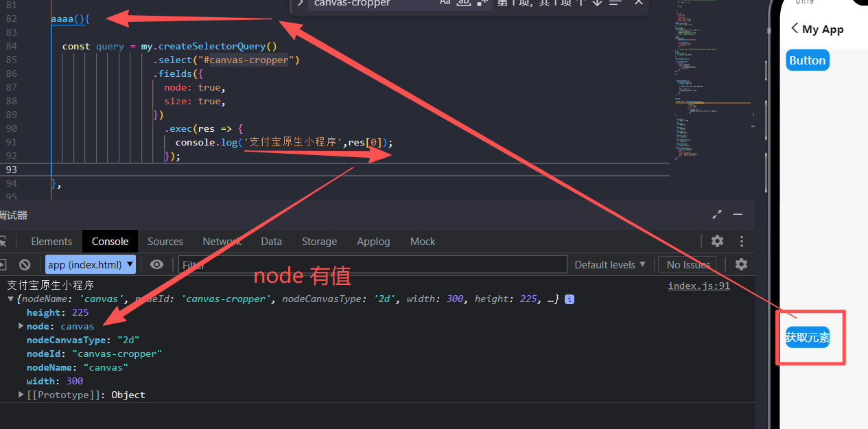
Task: Open execution context dropdown app (index.html)
Action: (91, 265)
